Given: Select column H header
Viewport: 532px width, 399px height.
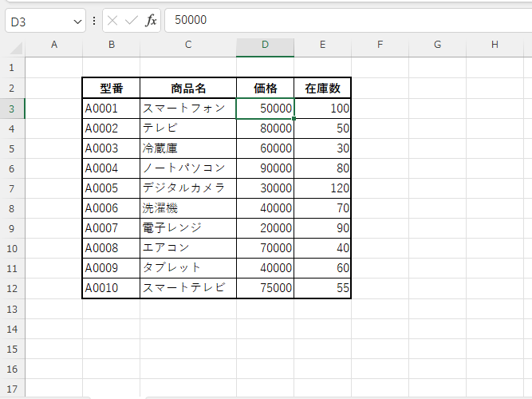Looking at the screenshot, I should coord(495,45).
